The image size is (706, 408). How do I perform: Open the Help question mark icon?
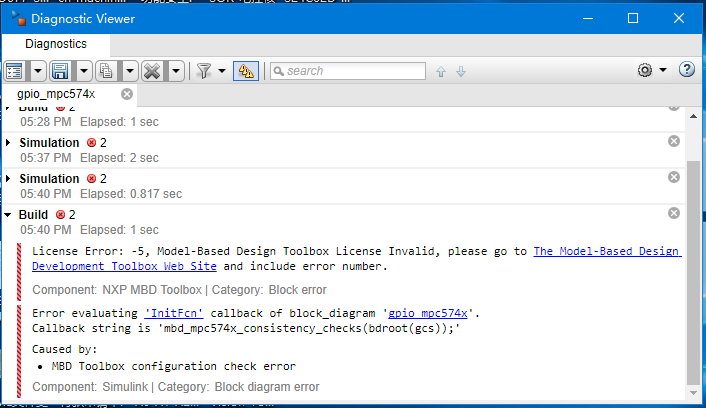(687, 70)
